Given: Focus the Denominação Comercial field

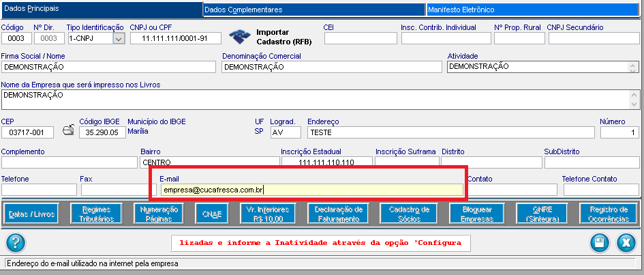Looking at the screenshot, I should pyautogui.click(x=331, y=67).
